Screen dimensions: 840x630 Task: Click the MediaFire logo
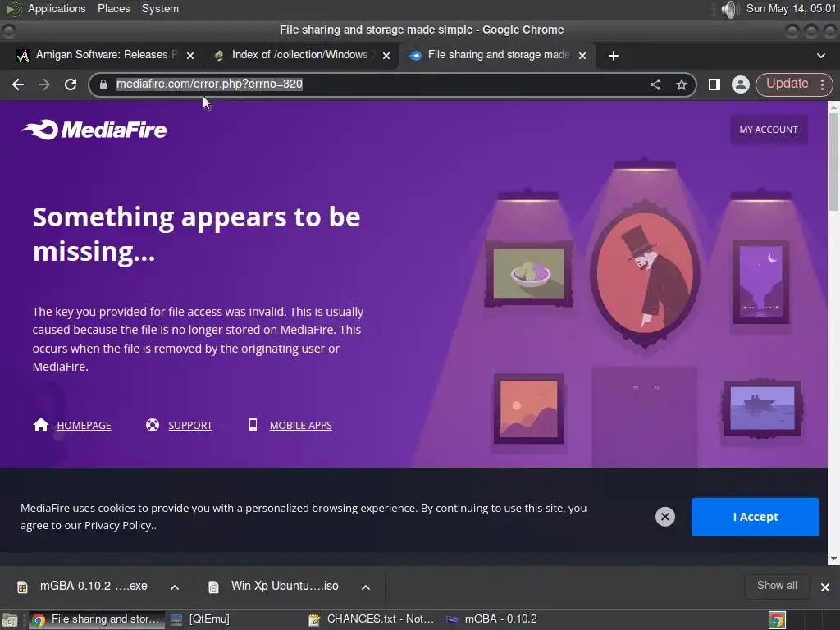[x=94, y=130]
